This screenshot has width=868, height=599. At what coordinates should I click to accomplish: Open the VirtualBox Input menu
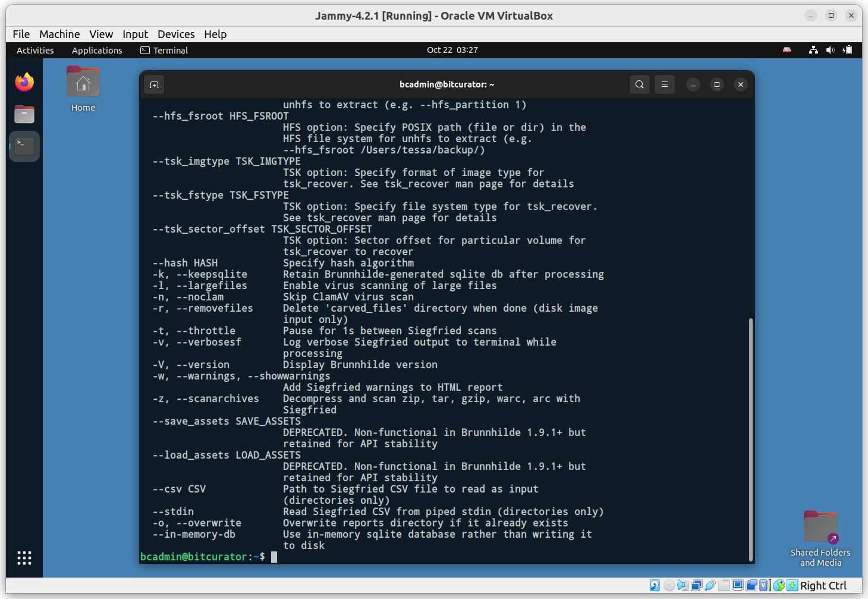click(x=136, y=34)
